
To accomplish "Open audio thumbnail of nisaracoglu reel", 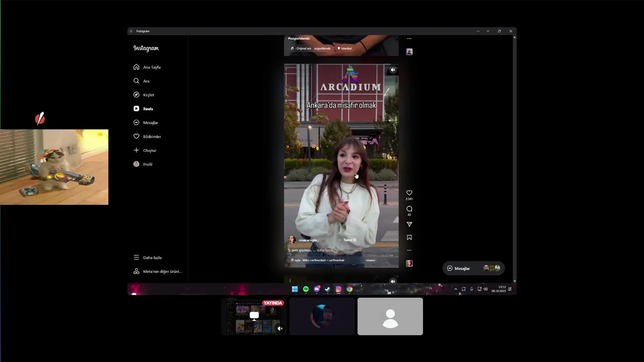I will click(409, 263).
